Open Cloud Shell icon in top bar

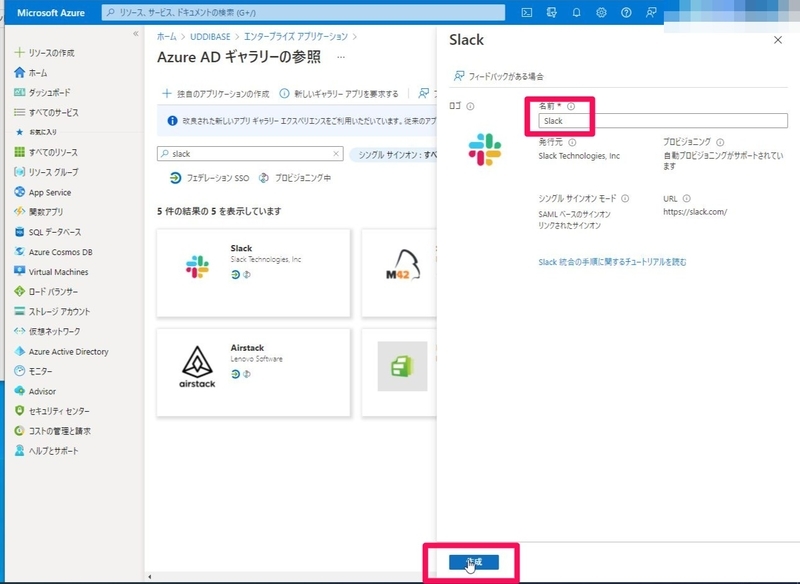pos(527,13)
